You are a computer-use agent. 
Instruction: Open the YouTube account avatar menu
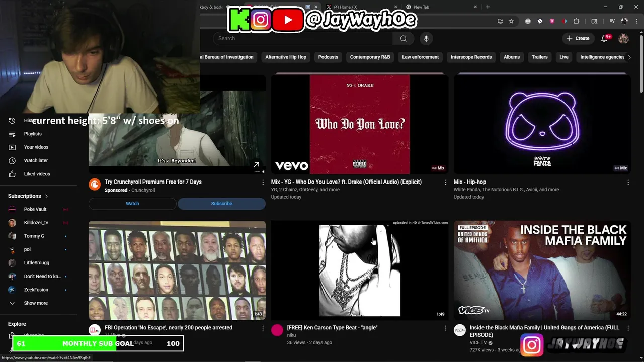623,38
